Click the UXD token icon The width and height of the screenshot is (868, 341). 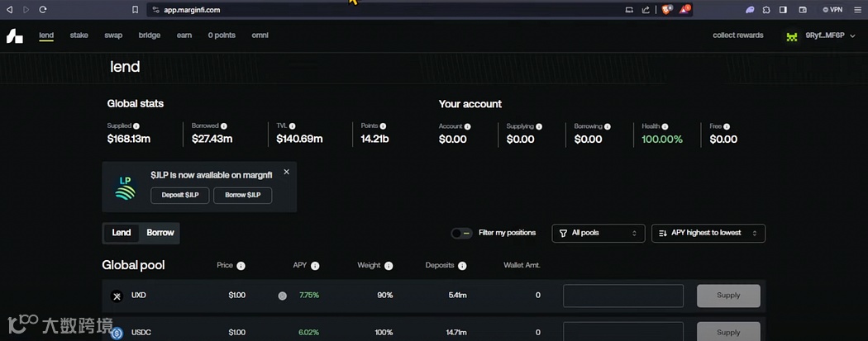(117, 296)
